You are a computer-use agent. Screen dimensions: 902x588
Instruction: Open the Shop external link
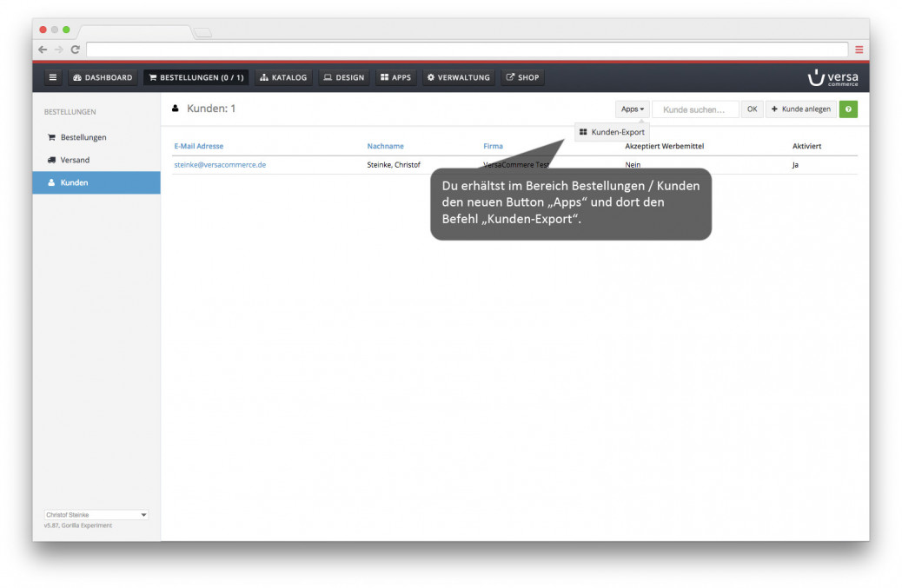point(522,77)
